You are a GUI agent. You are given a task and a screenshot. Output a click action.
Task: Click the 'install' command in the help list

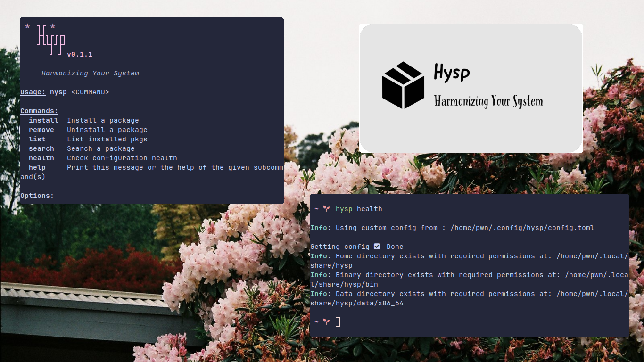pyautogui.click(x=43, y=120)
